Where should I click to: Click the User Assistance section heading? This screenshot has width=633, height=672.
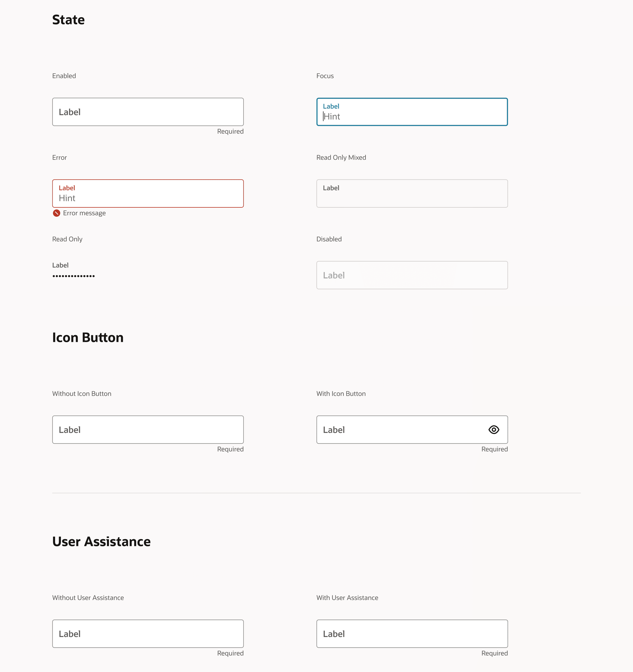[101, 542]
